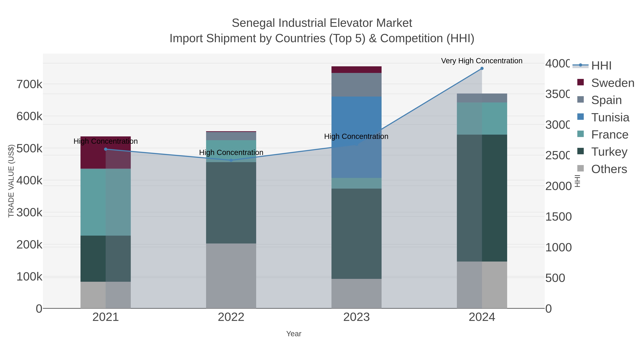Toggle the France legend entry
The width and height of the screenshot is (644, 362).
602,134
